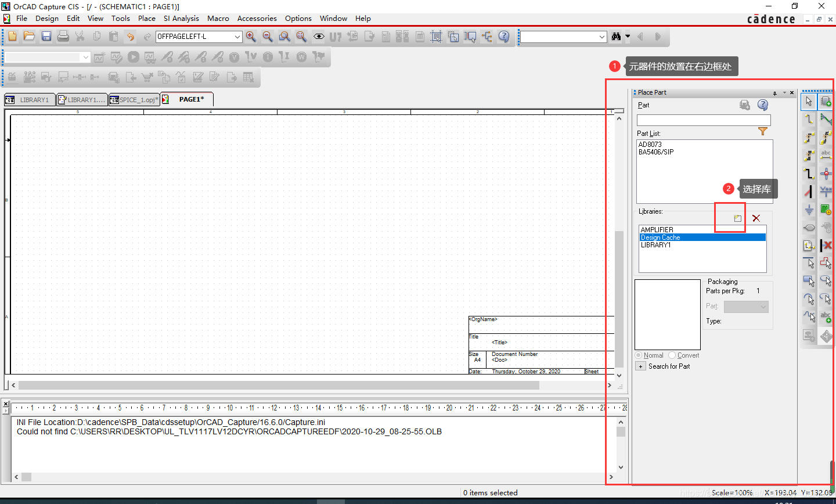836x504 pixels.
Task: Expand the Search for Part section
Action: [x=640, y=366]
